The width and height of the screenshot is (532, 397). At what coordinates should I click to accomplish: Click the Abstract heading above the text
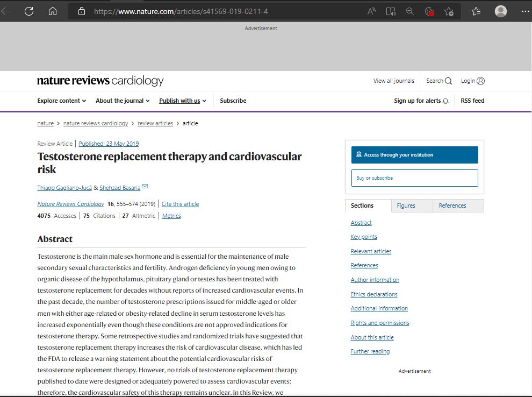pos(55,239)
